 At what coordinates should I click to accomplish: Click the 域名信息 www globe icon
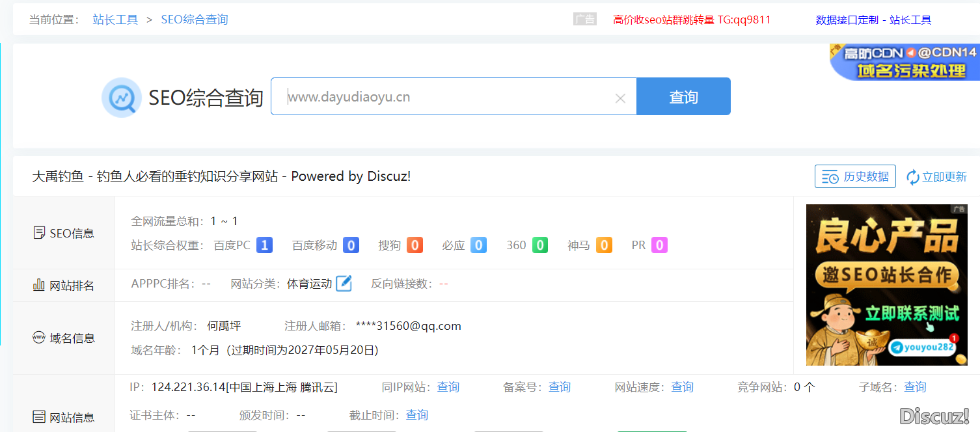[x=39, y=338]
